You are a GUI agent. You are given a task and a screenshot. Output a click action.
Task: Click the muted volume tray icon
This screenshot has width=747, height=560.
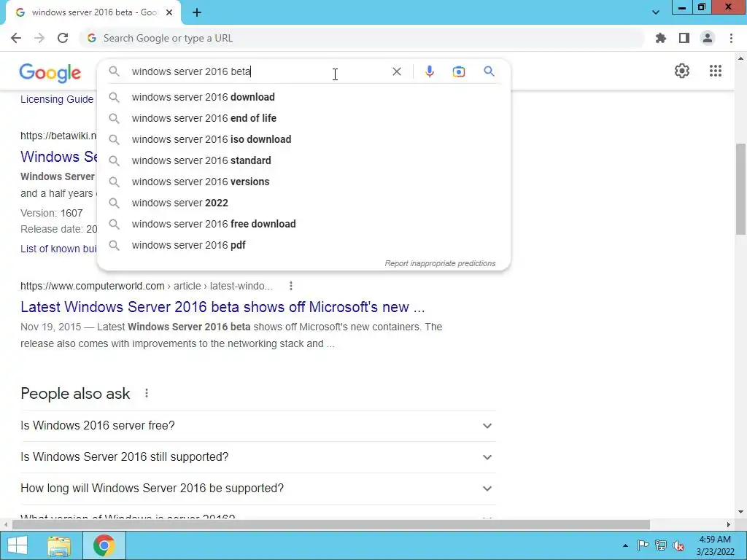tap(678, 545)
